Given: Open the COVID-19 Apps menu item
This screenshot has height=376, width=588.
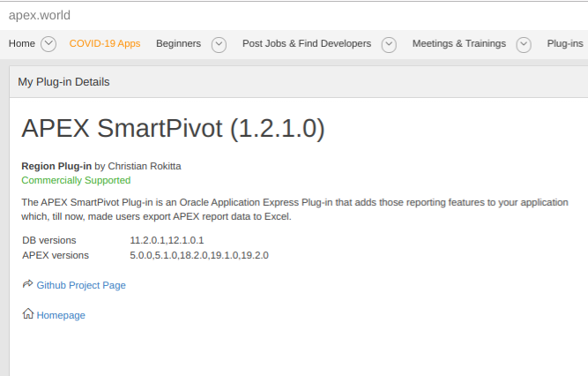Looking at the screenshot, I should pos(105,43).
